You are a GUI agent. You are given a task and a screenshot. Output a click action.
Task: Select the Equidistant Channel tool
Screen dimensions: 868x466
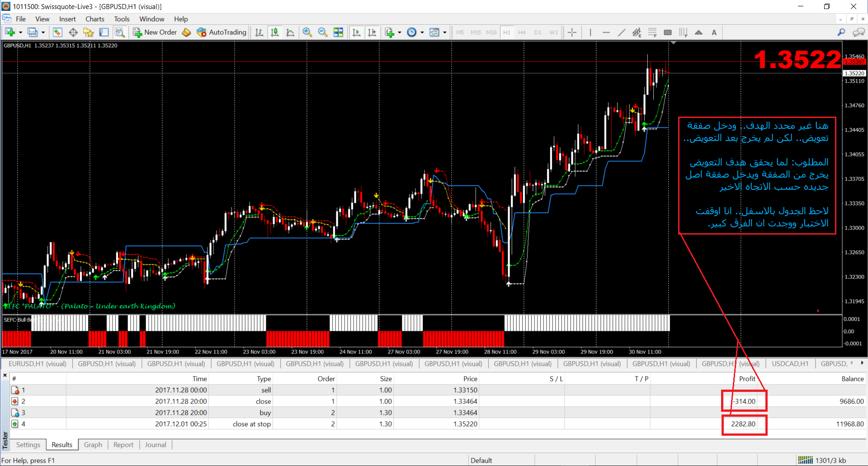coord(637,32)
